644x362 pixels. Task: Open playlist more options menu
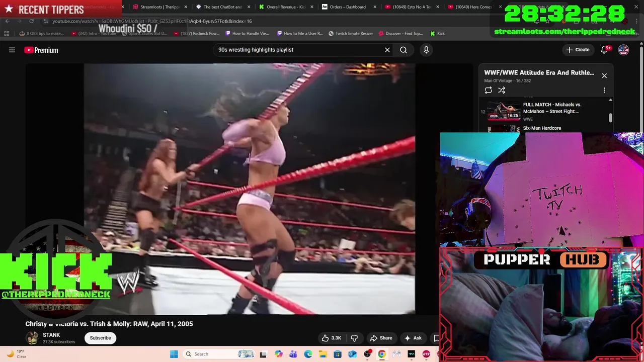pyautogui.click(x=604, y=90)
